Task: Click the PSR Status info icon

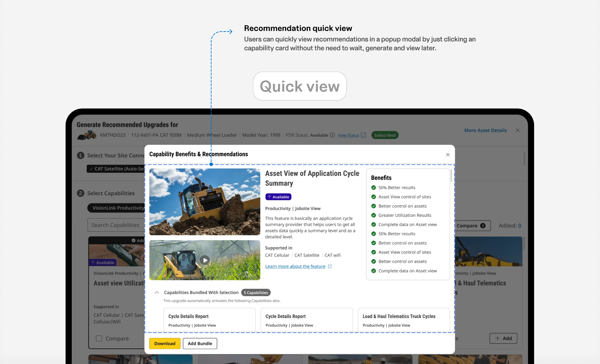Action: (332, 135)
